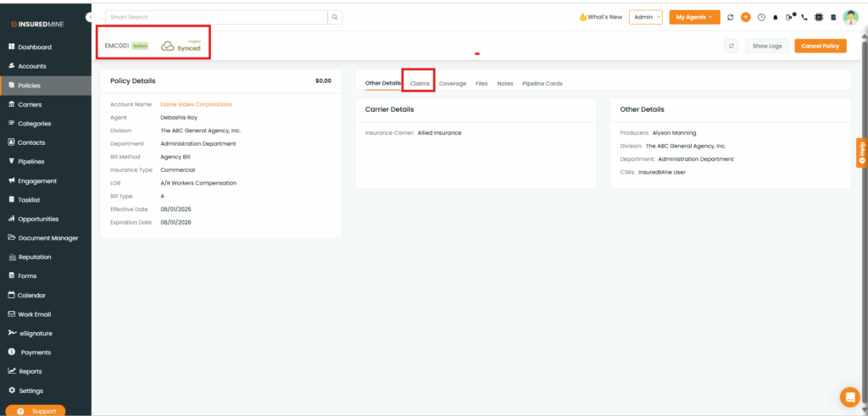868x416 pixels.
Task: Open the My Agents dropdown
Action: pyautogui.click(x=694, y=17)
